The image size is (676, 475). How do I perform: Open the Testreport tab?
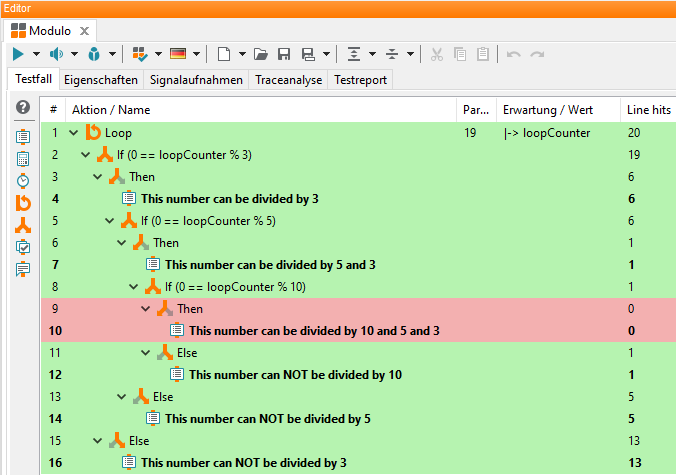click(x=360, y=80)
